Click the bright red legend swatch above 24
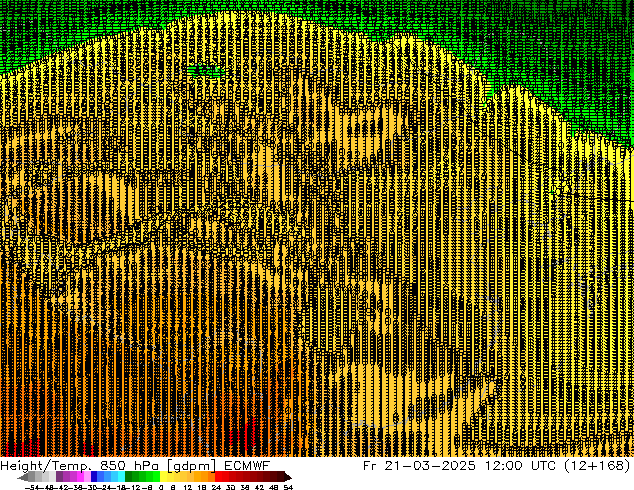634x490 pixels. pyautogui.click(x=218, y=477)
